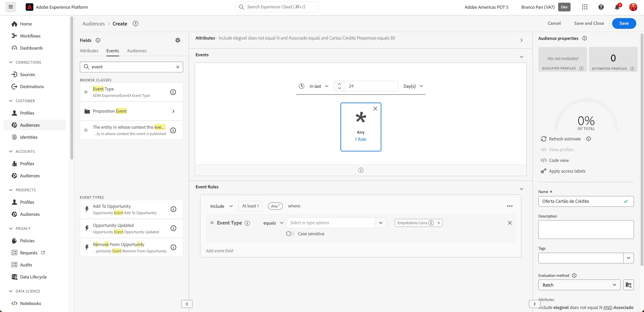The height and width of the screenshot is (312, 644).
Task: Collapse the Event Rules section
Action: click(x=522, y=189)
